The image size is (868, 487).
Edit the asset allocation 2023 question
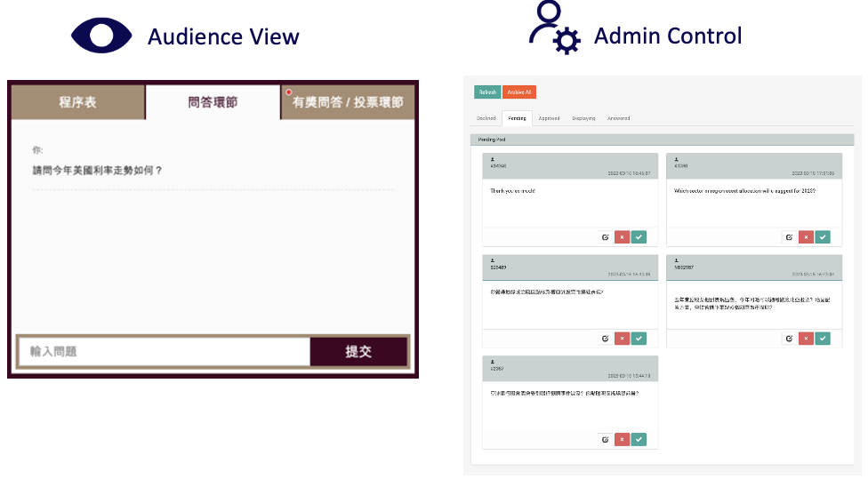pos(789,237)
